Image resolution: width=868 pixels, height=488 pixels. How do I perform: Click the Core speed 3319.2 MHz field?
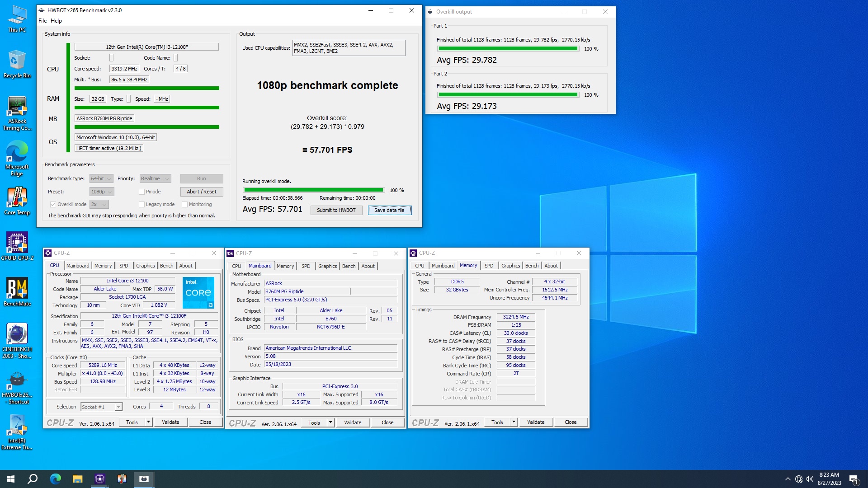124,69
